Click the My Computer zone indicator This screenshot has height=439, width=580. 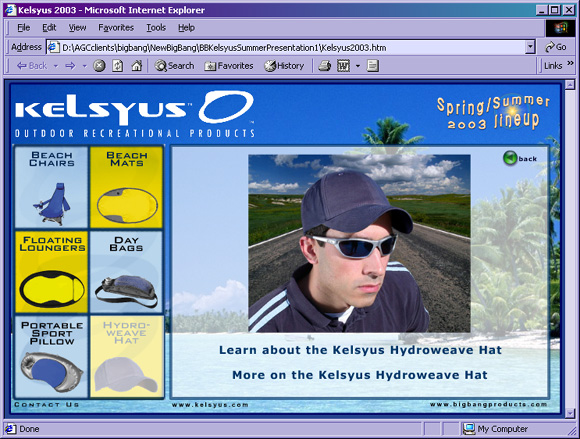[x=496, y=429]
